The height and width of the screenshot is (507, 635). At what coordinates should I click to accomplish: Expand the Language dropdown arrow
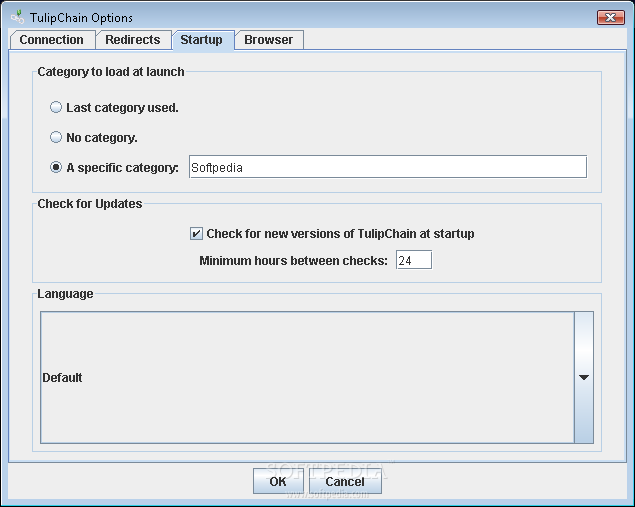coord(584,377)
